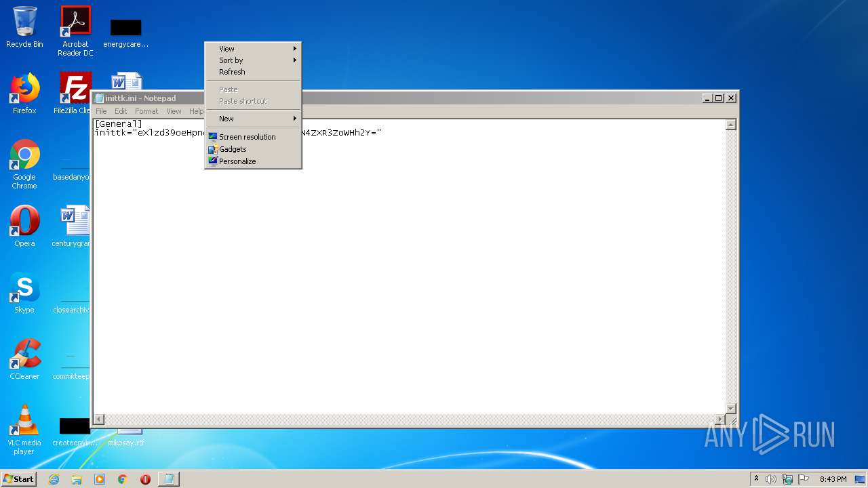Open Notepad View menu

pos(174,111)
